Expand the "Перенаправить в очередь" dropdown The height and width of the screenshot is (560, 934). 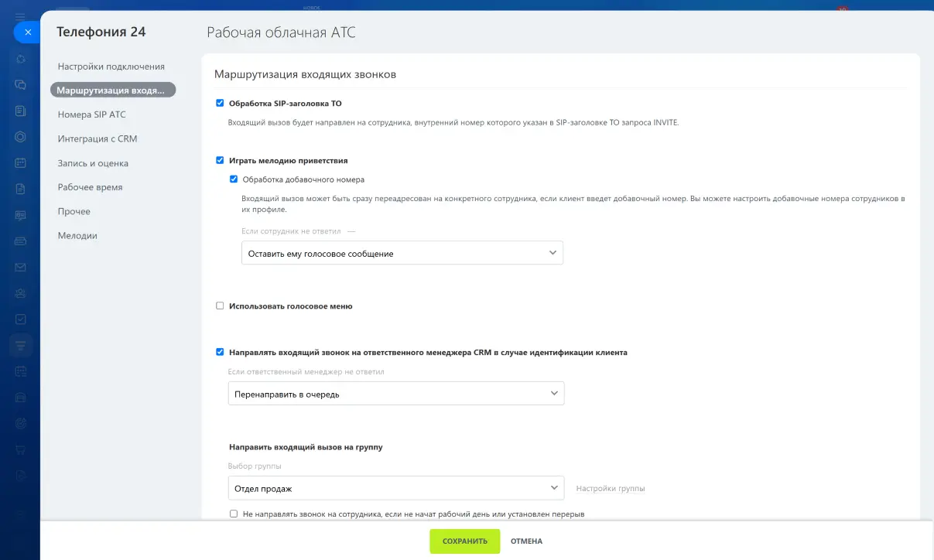coord(396,393)
